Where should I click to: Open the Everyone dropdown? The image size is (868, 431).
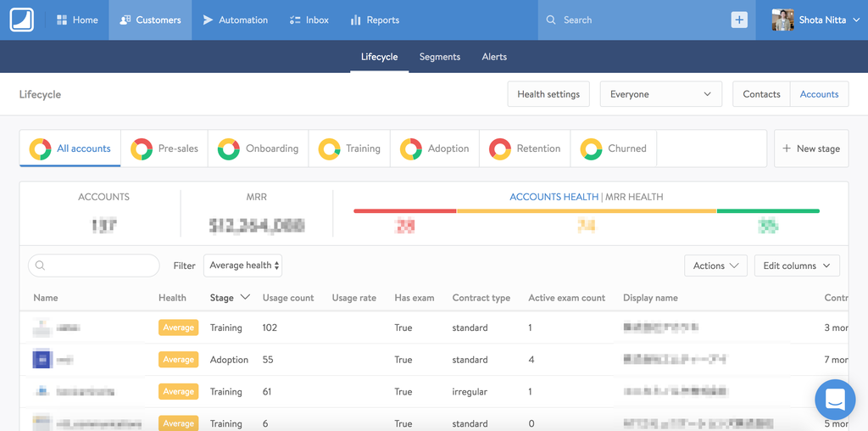pyautogui.click(x=661, y=94)
